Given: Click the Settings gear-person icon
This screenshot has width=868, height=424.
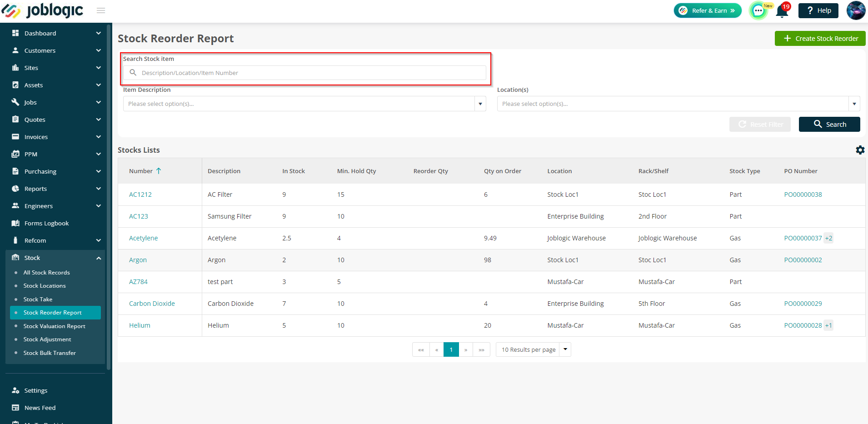Looking at the screenshot, I should [x=15, y=390].
